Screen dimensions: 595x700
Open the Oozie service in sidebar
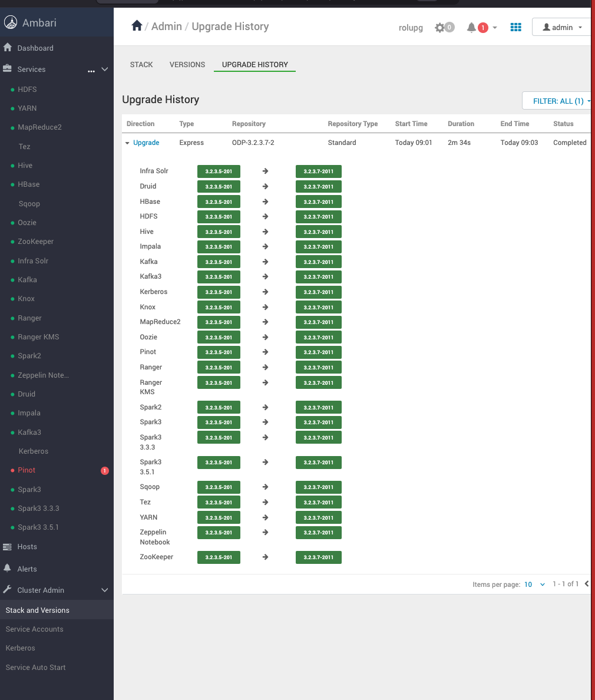(27, 222)
